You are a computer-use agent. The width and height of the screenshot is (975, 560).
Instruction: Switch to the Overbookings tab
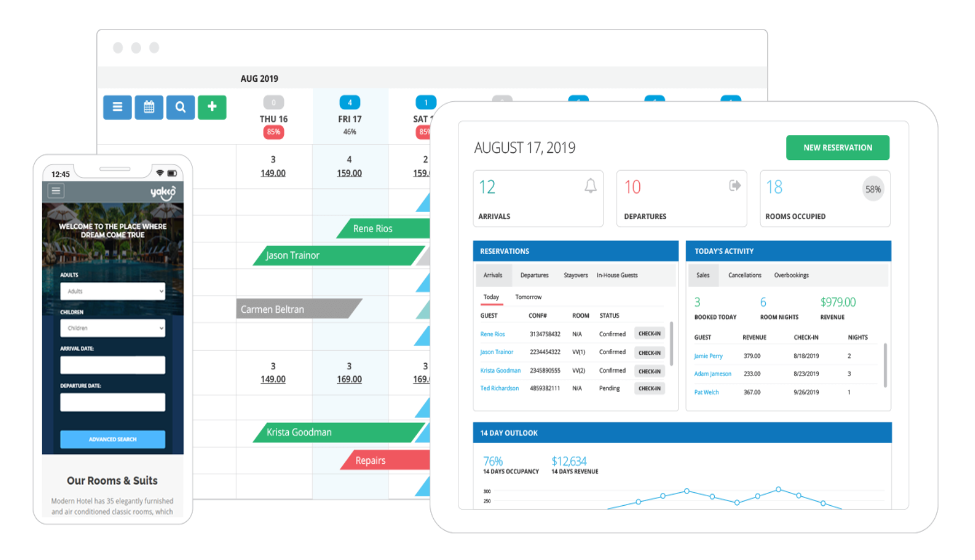[x=791, y=275]
